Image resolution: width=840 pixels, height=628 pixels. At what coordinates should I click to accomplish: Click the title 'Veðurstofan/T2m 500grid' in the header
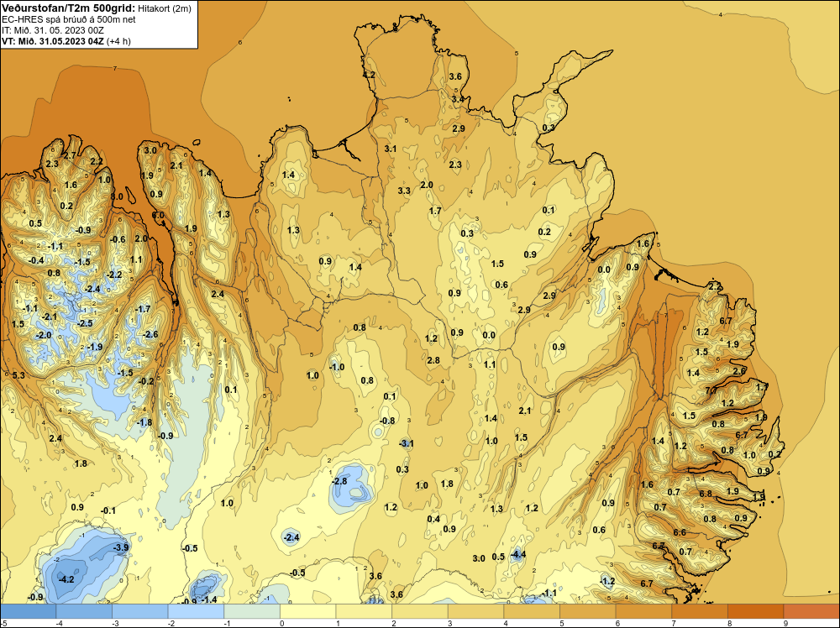click(68, 8)
